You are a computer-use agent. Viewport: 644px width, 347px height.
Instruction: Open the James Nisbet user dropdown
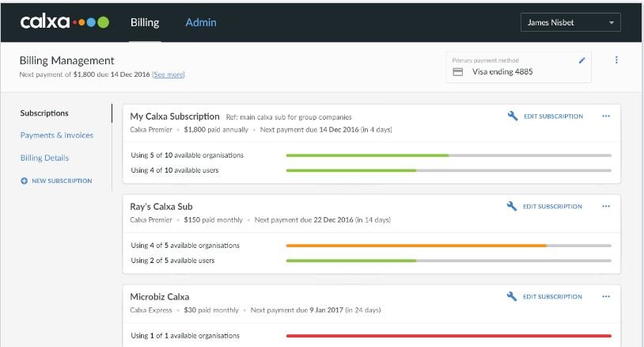coord(570,23)
